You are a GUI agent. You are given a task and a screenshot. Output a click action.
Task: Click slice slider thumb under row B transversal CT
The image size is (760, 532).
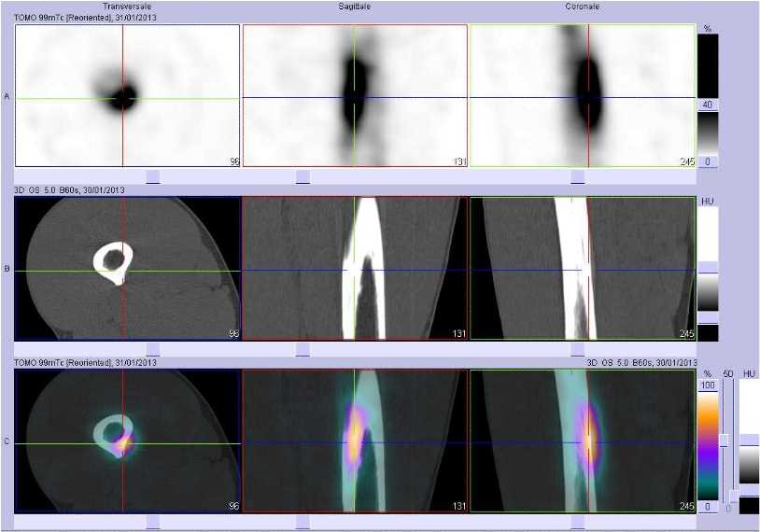[153, 349]
